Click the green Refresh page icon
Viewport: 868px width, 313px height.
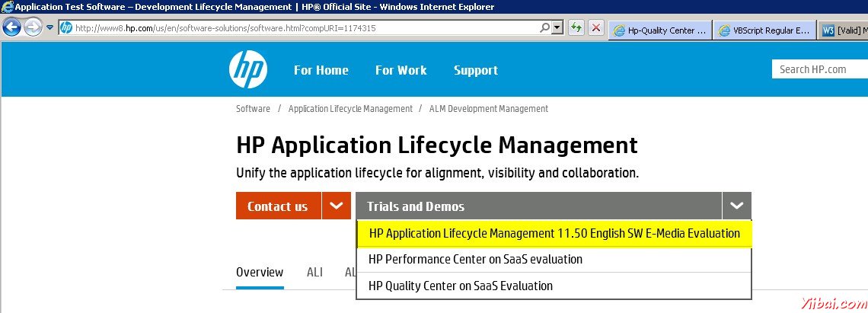(x=576, y=28)
